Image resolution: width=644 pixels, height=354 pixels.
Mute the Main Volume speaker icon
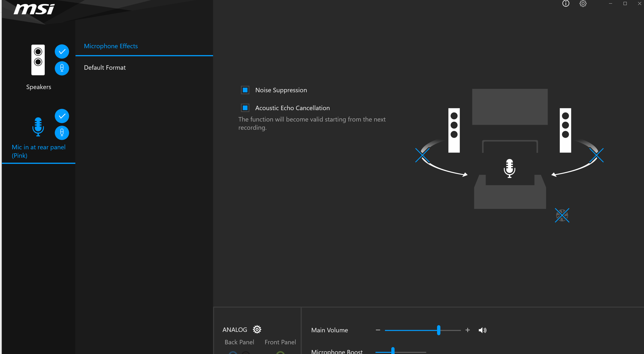coord(482,330)
